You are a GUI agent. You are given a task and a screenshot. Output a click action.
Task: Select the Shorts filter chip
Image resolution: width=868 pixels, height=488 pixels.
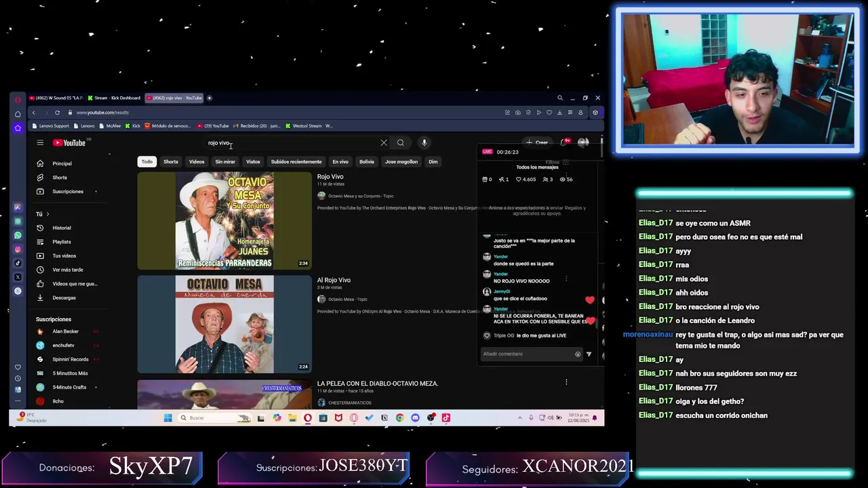pyautogui.click(x=171, y=162)
